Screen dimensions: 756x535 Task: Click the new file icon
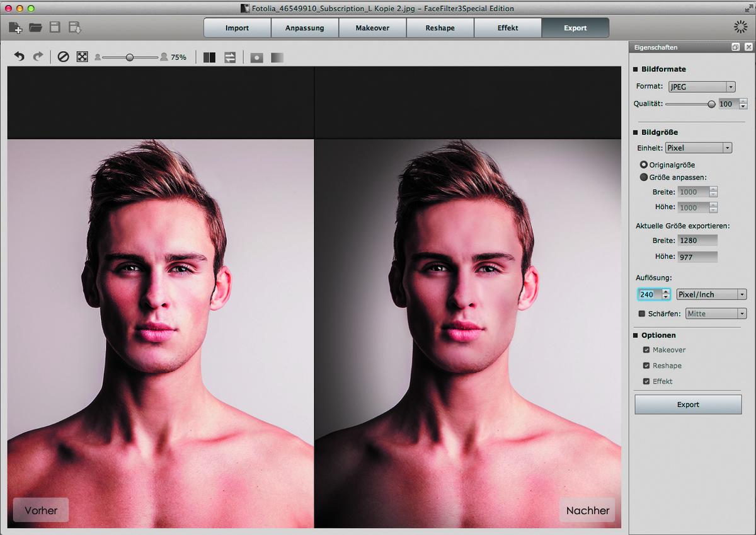[x=15, y=27]
